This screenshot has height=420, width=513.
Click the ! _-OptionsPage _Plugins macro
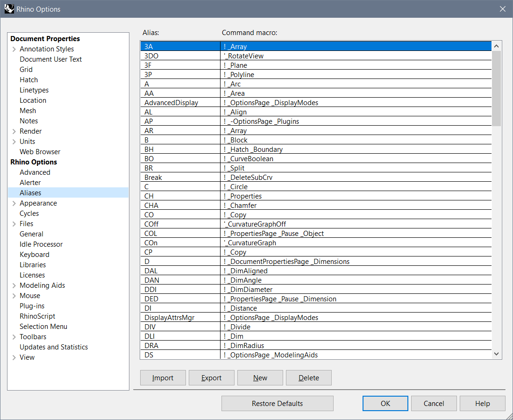[356, 121]
